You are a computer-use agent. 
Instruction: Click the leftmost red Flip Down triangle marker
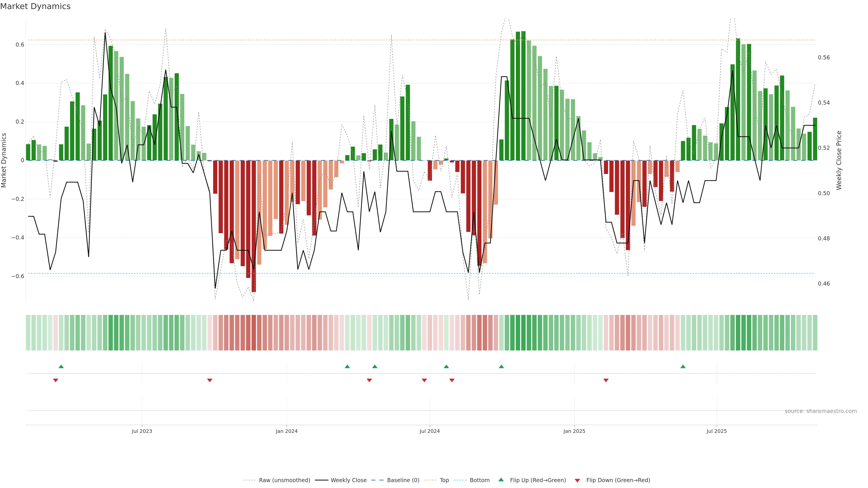(56, 380)
